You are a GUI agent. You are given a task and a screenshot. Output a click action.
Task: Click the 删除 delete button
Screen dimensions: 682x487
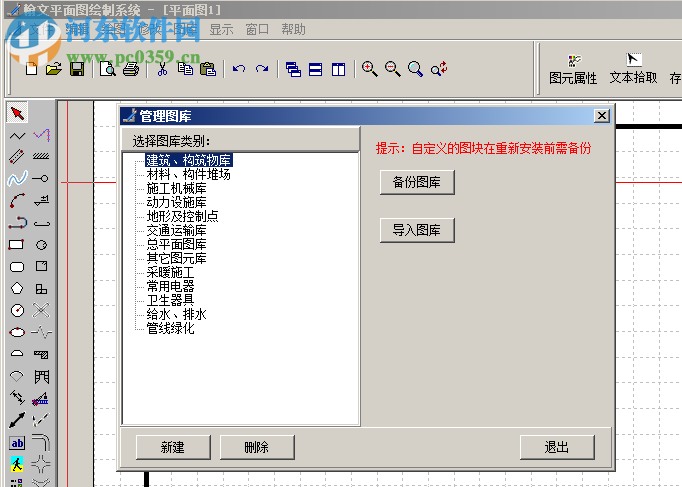click(257, 447)
